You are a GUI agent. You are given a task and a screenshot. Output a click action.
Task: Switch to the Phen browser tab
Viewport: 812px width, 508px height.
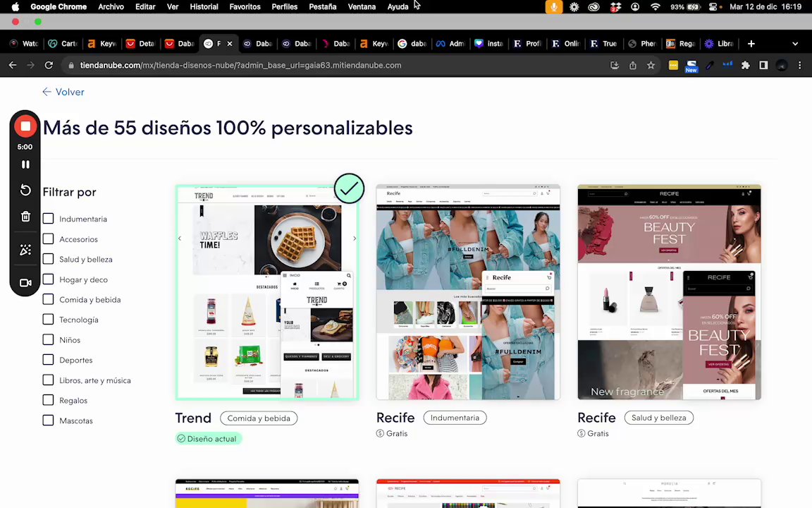click(x=642, y=44)
